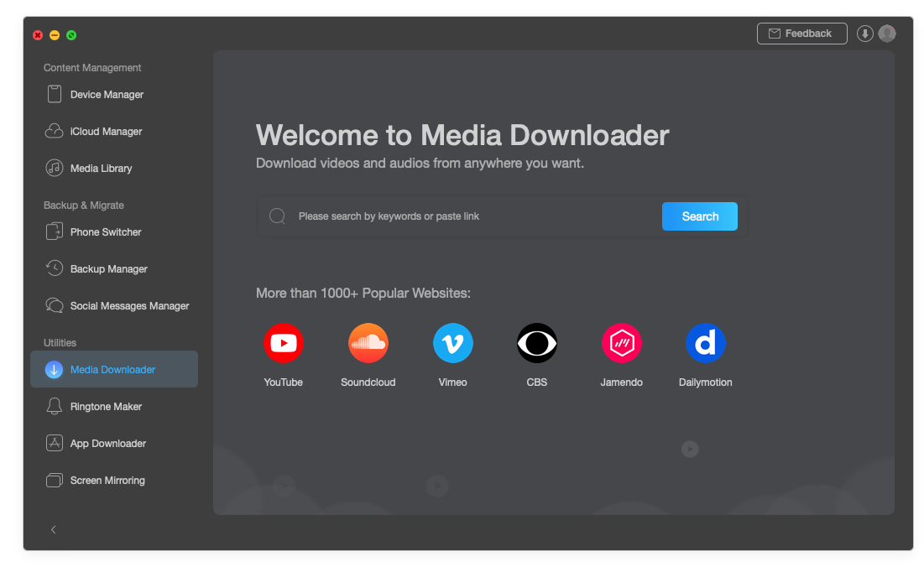Open the downloads icon in the title bar

point(864,34)
